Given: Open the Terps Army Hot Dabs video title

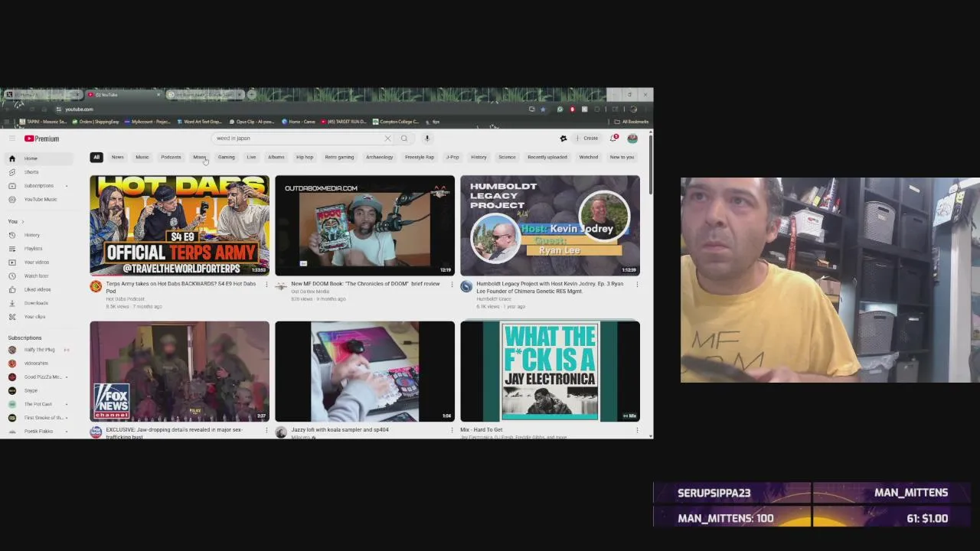Looking at the screenshot, I should tap(181, 287).
